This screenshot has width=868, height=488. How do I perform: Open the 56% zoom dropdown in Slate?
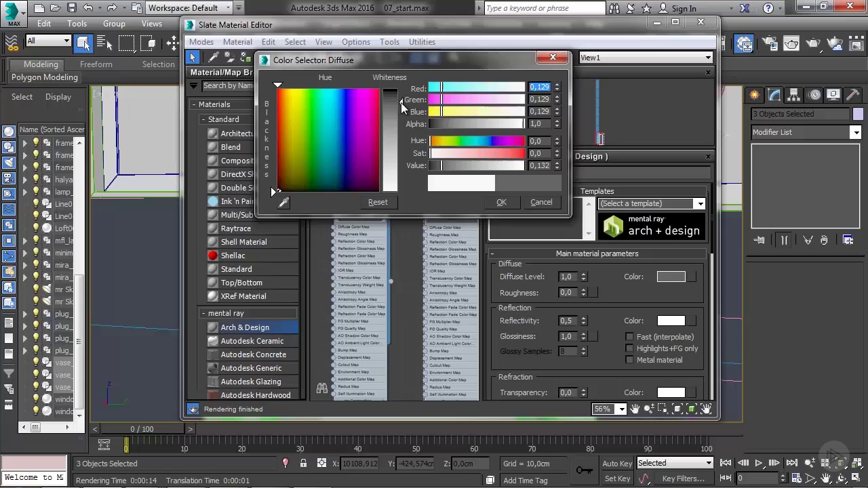click(x=609, y=409)
